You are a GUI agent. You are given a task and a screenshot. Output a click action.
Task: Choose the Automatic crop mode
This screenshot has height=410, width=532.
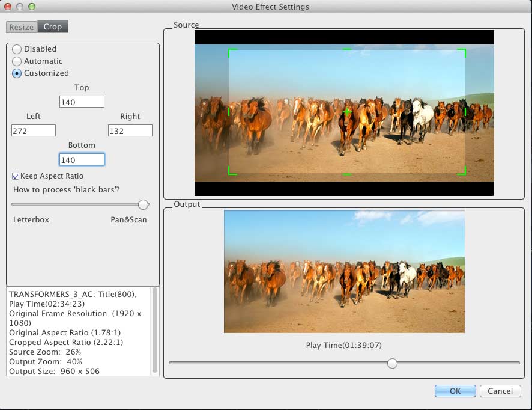17,61
